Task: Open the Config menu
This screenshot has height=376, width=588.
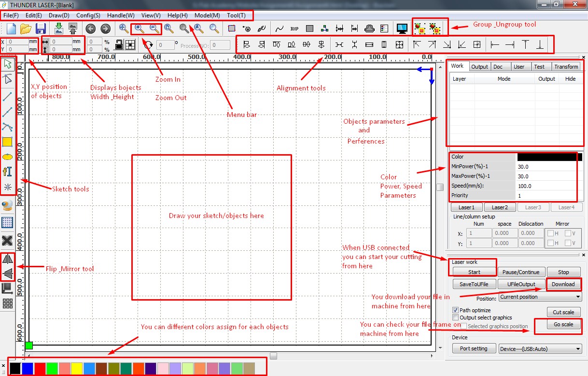Action: click(x=88, y=15)
